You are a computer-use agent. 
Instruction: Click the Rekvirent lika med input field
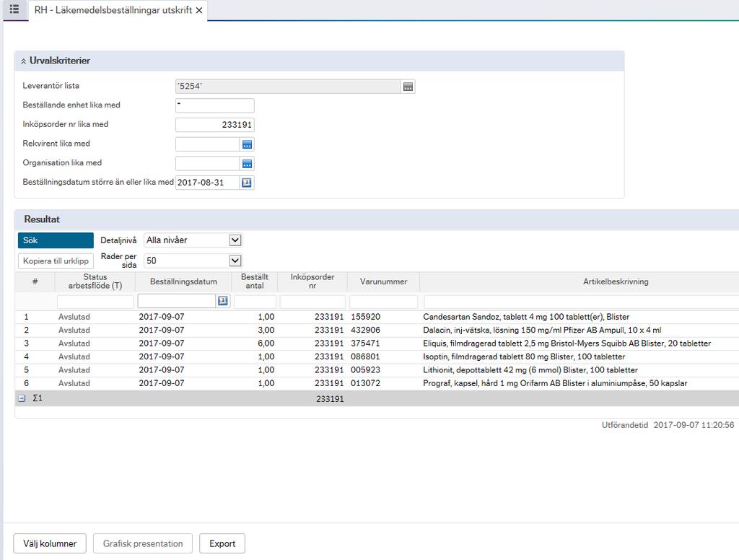tap(207, 144)
